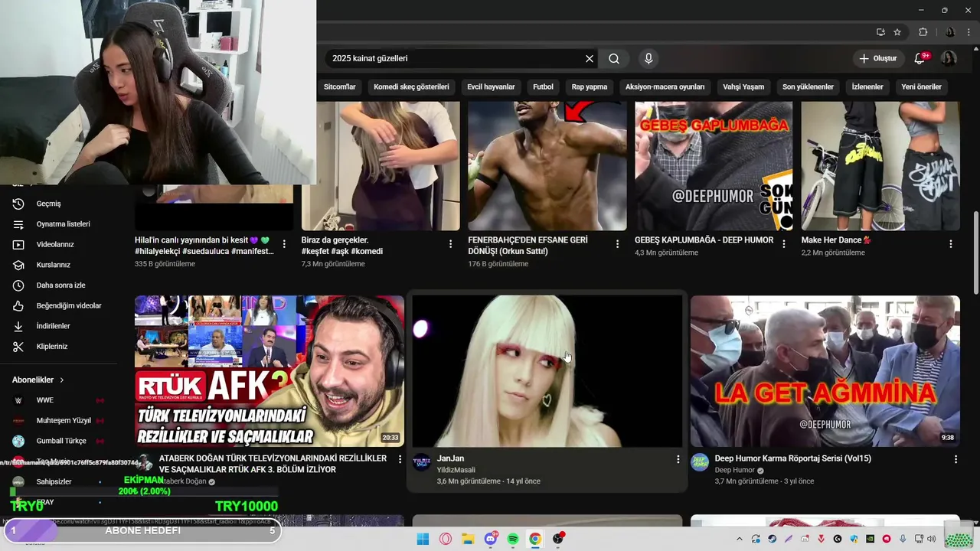Show hidden system tray icons chevron
980x551 pixels.
740,539
